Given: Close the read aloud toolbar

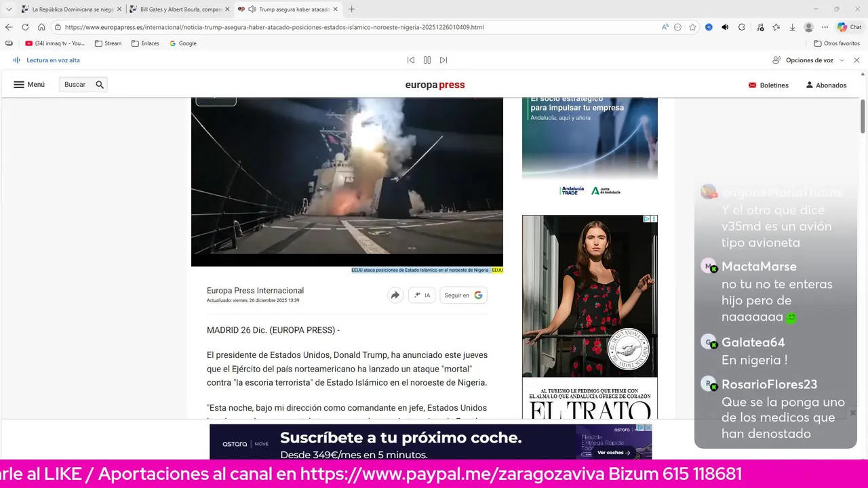Looking at the screenshot, I should click(x=856, y=60).
